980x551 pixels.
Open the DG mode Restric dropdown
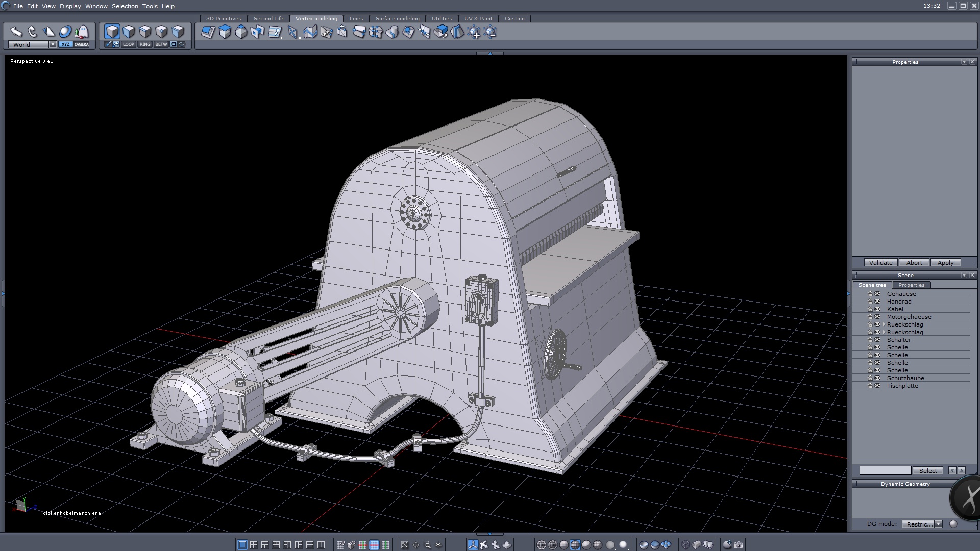(938, 524)
